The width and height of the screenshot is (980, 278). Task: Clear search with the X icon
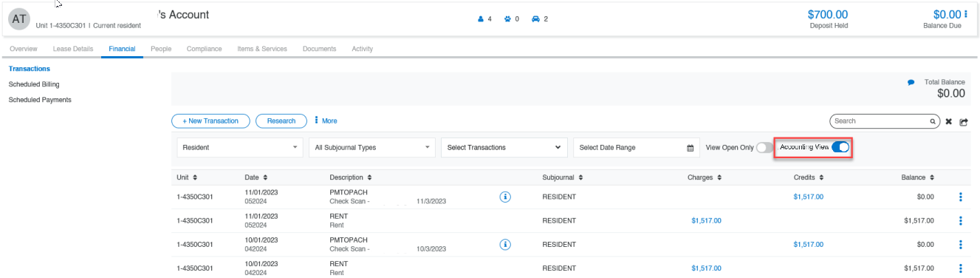click(949, 121)
